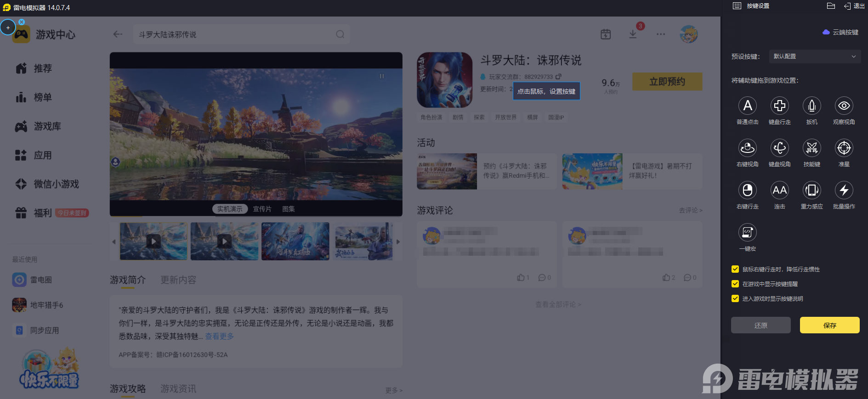Click the 开放世界 genre tag
The height and width of the screenshot is (399, 868).
point(506,118)
